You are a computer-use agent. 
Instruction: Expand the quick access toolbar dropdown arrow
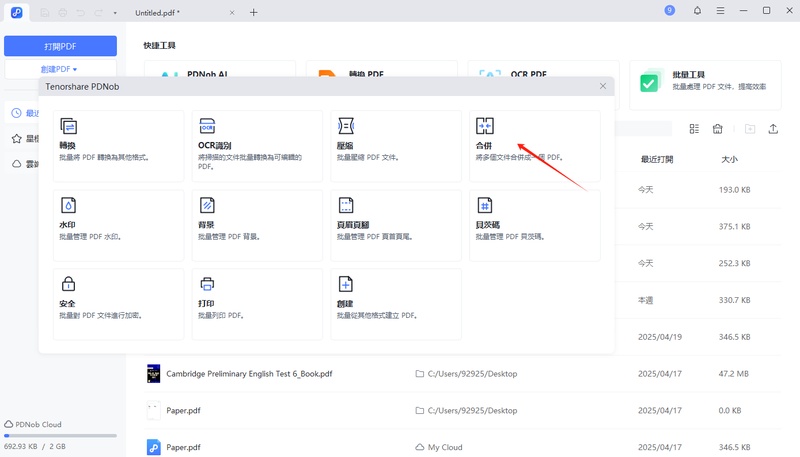115,12
